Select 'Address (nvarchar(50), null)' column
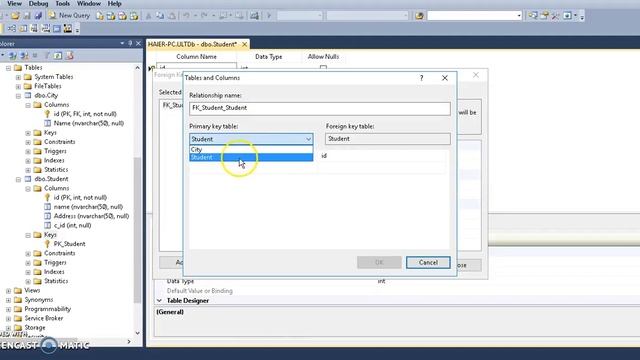The width and height of the screenshot is (640, 360). tap(91, 216)
